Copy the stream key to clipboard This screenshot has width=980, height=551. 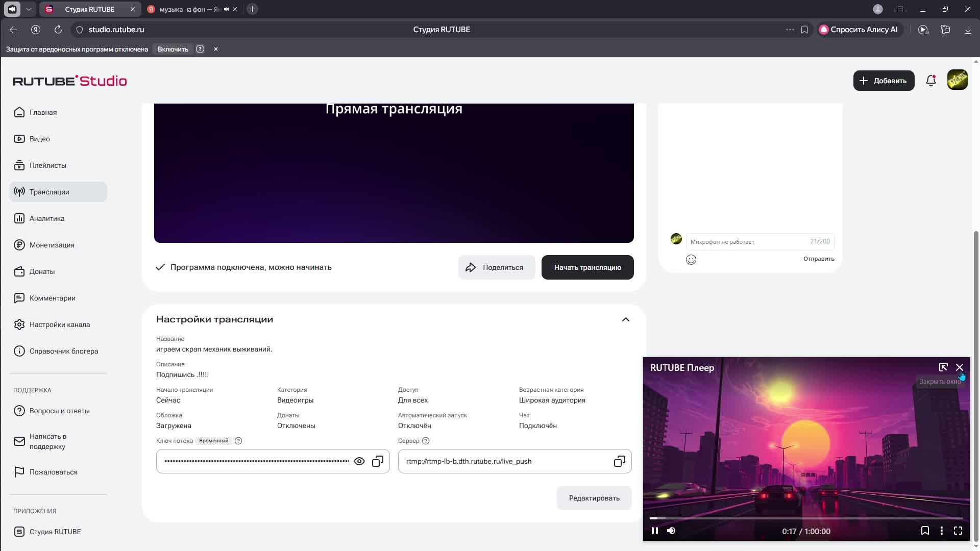(x=378, y=461)
